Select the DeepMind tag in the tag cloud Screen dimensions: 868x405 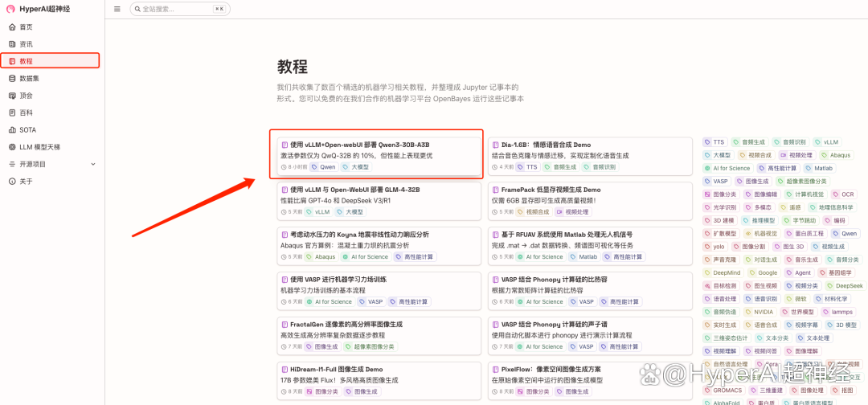coord(723,272)
